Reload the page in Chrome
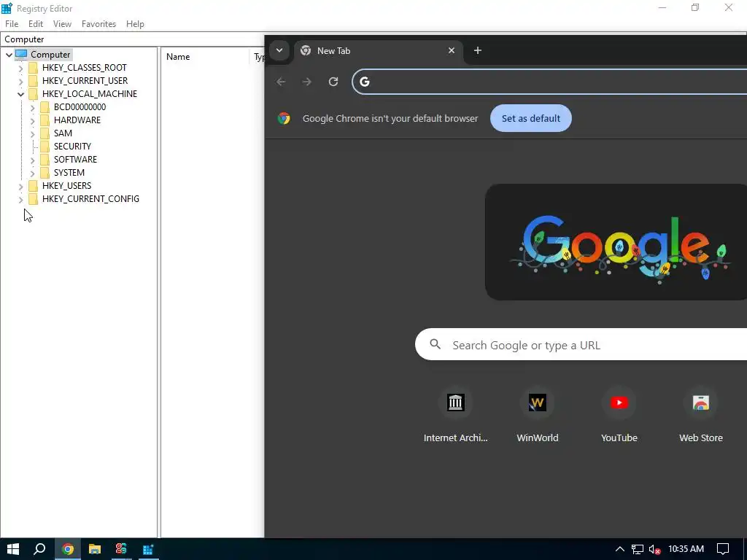This screenshot has width=747, height=560. [x=333, y=82]
